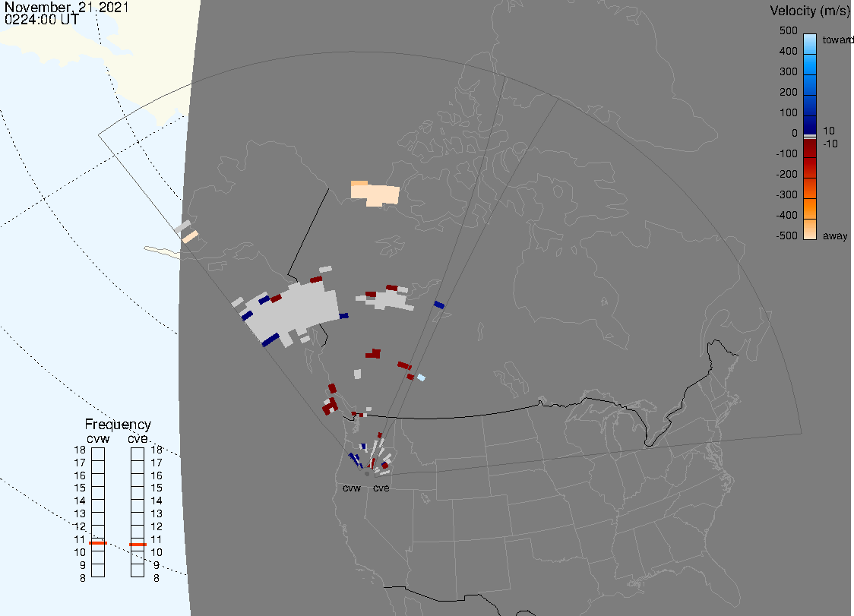Click the "-100" value on velocity scale
The width and height of the screenshot is (854, 616).
pos(786,153)
